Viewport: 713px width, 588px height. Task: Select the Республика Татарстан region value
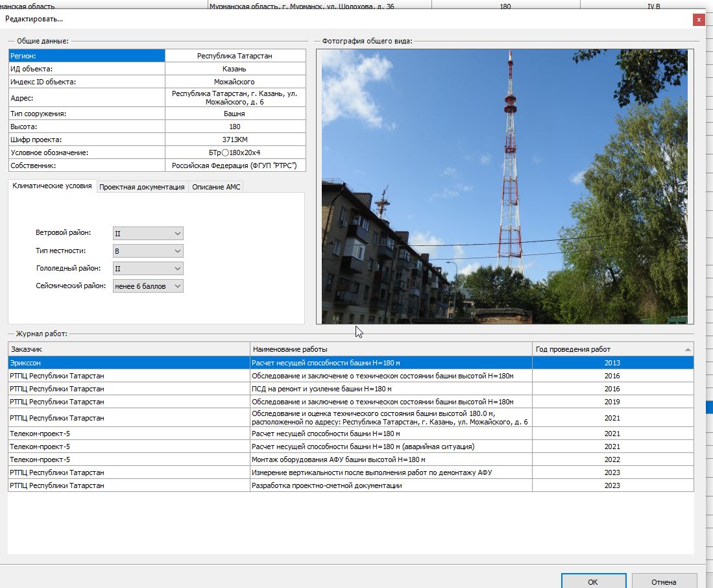tap(235, 55)
